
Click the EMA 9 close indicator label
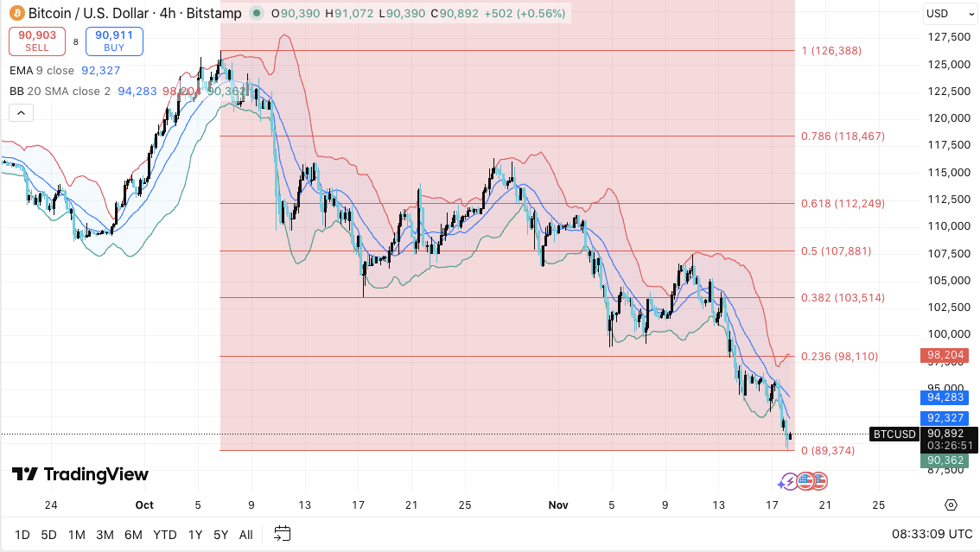[x=41, y=71]
